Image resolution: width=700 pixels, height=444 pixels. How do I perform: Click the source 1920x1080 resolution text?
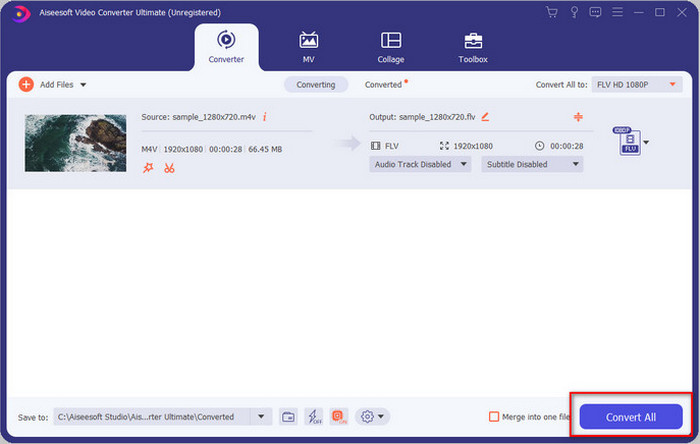coord(183,149)
